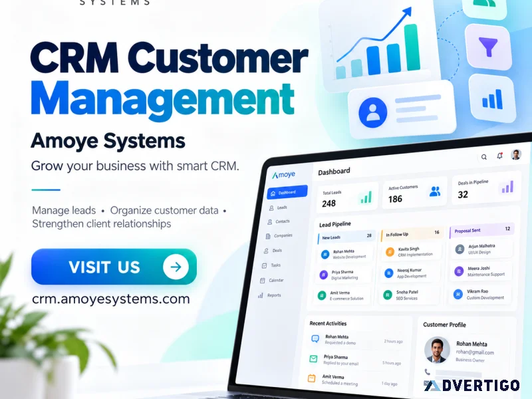
Task: Click the Deals in Pipeline chart icon
Action: click(x=507, y=187)
